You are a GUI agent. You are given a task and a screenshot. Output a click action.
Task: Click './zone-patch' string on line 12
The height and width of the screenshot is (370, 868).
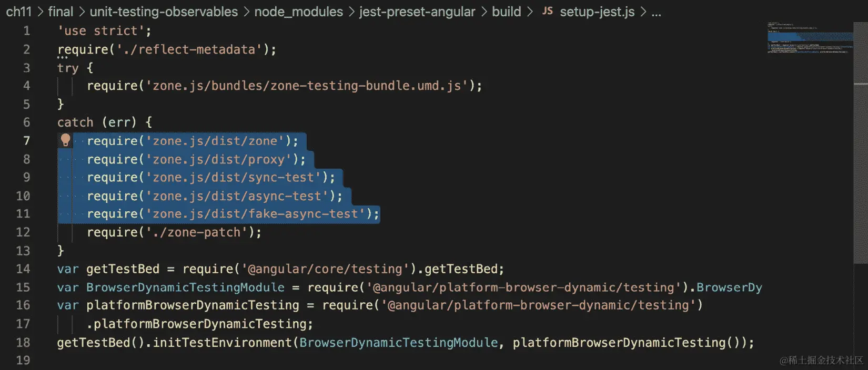pyautogui.click(x=197, y=232)
